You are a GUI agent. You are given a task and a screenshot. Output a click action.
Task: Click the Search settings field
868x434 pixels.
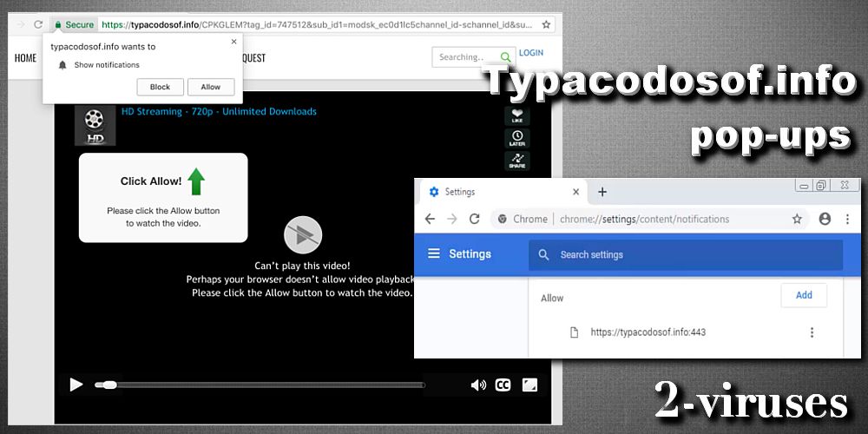click(686, 254)
